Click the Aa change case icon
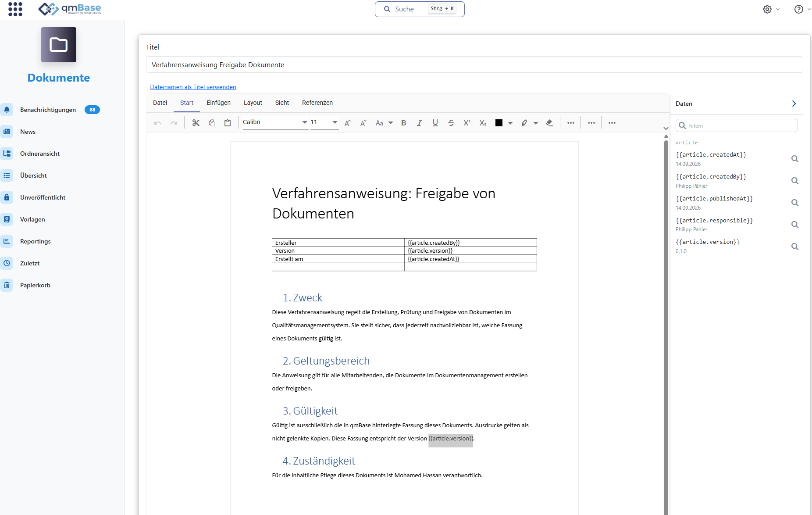812x515 pixels. (x=380, y=123)
